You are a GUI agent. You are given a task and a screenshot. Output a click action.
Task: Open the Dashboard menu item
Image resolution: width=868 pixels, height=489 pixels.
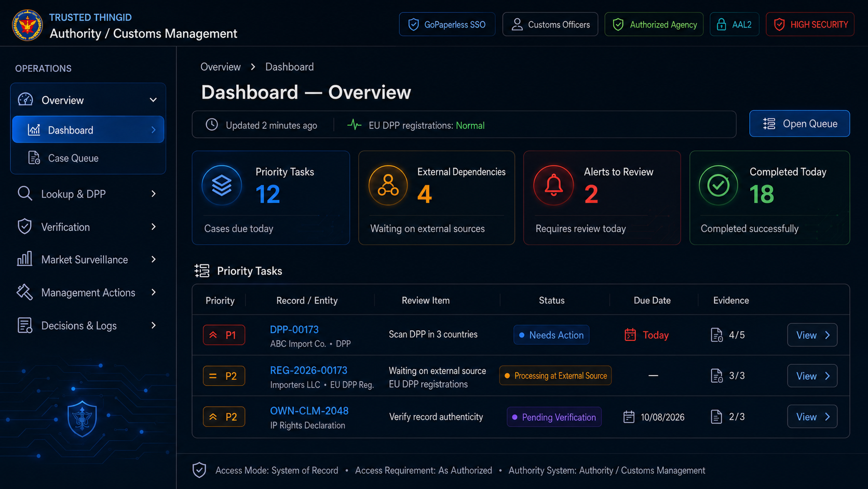tap(88, 129)
